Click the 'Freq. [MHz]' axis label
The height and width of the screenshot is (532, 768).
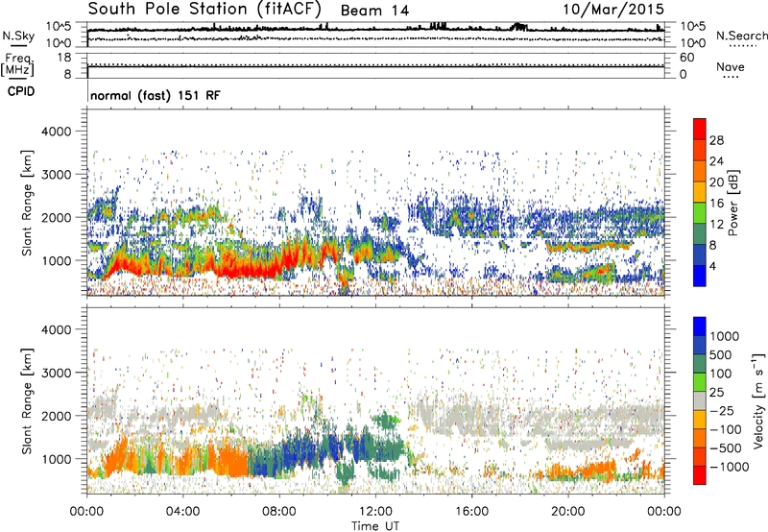click(17, 64)
